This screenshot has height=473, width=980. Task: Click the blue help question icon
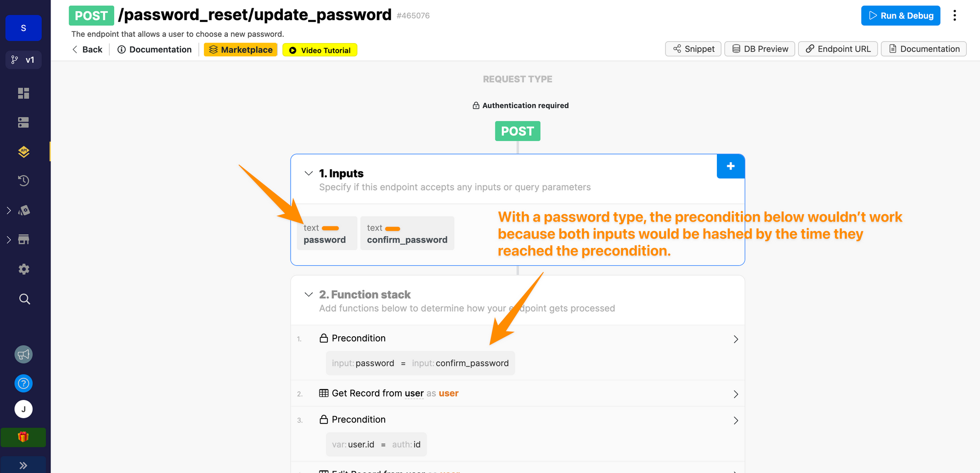24,383
